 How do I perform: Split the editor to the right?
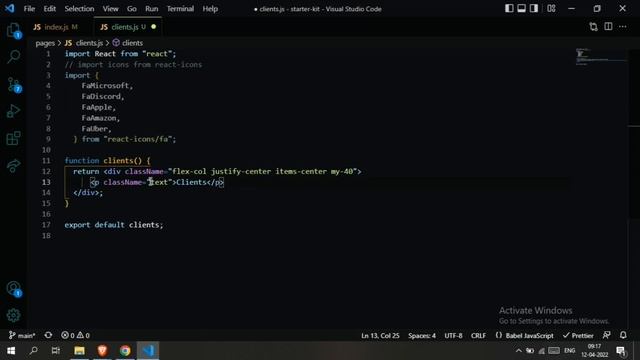pos(608,27)
